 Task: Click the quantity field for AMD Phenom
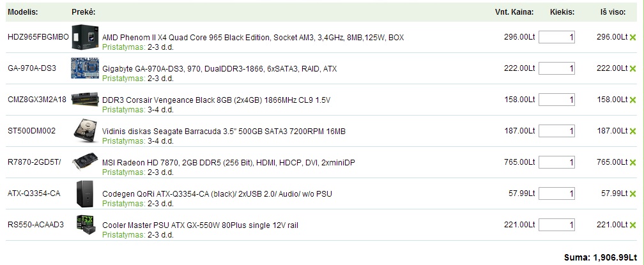coord(556,37)
